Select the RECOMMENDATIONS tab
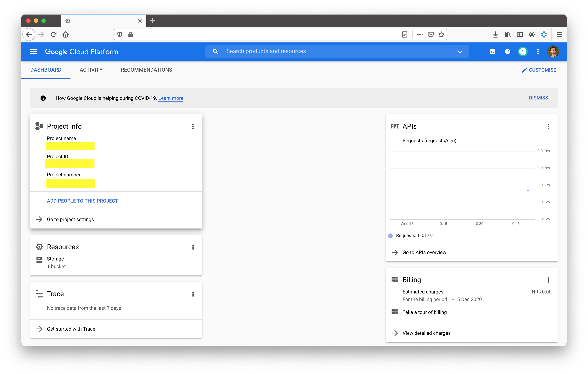Viewport: 588px width, 374px height. point(146,70)
